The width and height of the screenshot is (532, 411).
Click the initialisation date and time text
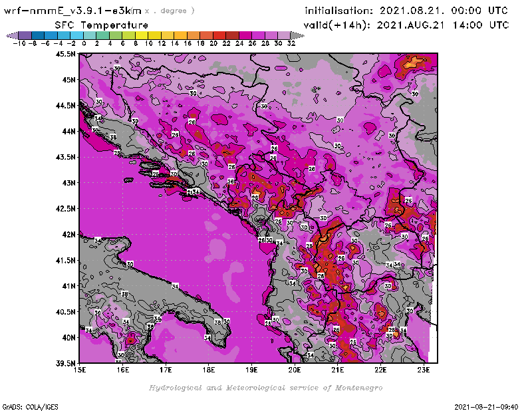pos(406,11)
